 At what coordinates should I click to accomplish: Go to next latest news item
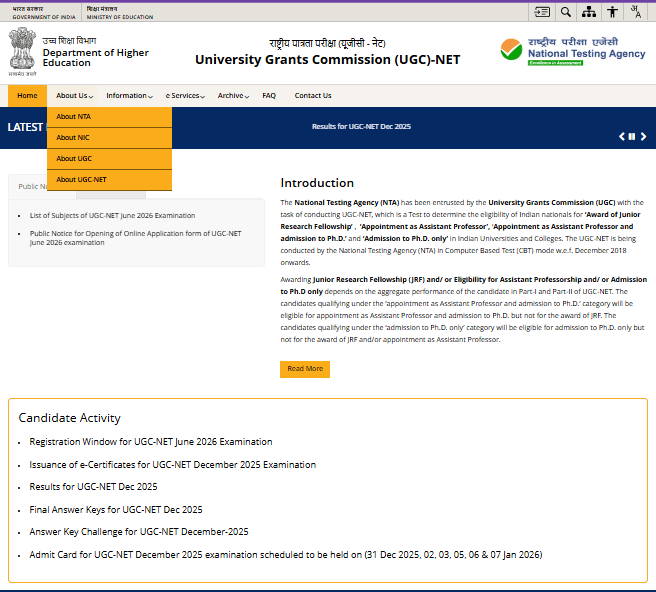pos(643,136)
